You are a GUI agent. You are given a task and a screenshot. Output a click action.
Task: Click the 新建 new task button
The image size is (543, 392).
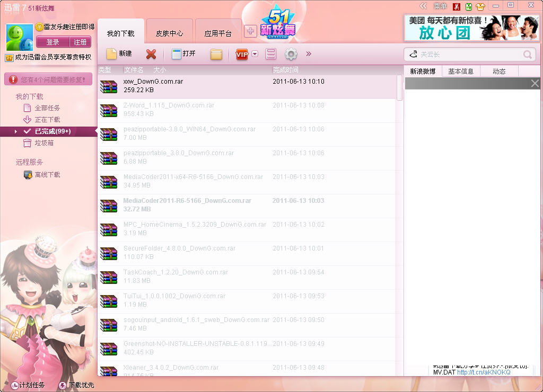[119, 54]
